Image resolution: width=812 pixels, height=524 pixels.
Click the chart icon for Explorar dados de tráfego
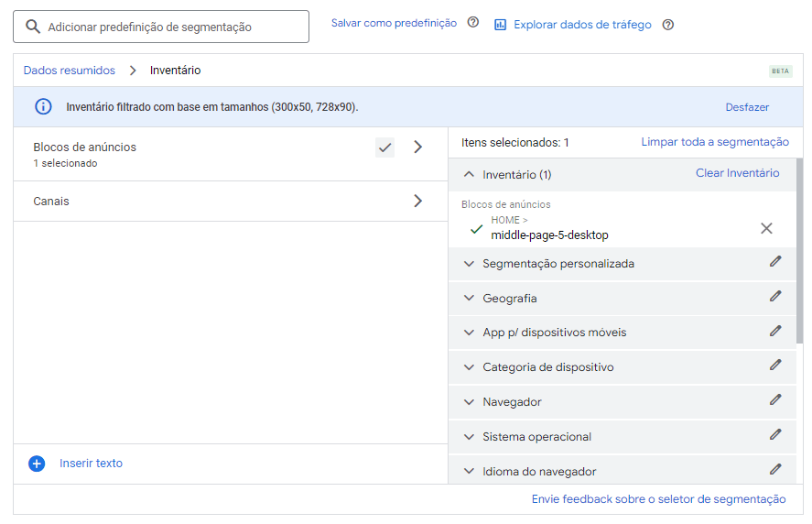(500, 25)
